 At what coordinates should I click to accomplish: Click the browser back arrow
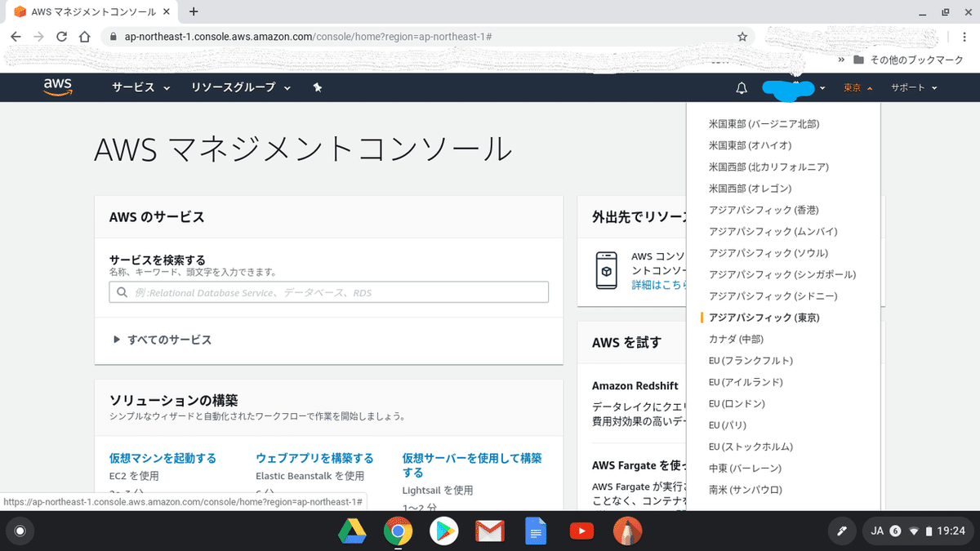pyautogui.click(x=16, y=37)
